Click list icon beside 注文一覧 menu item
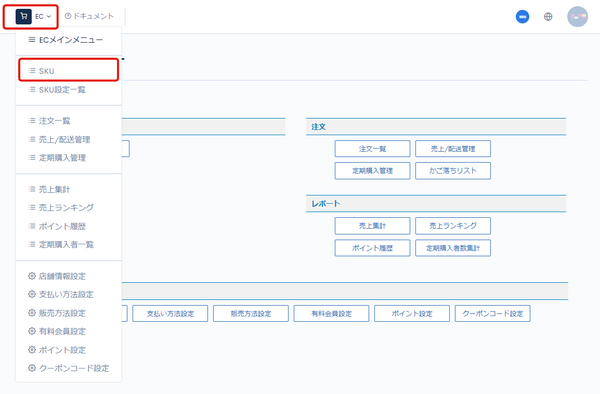 [x=32, y=121]
